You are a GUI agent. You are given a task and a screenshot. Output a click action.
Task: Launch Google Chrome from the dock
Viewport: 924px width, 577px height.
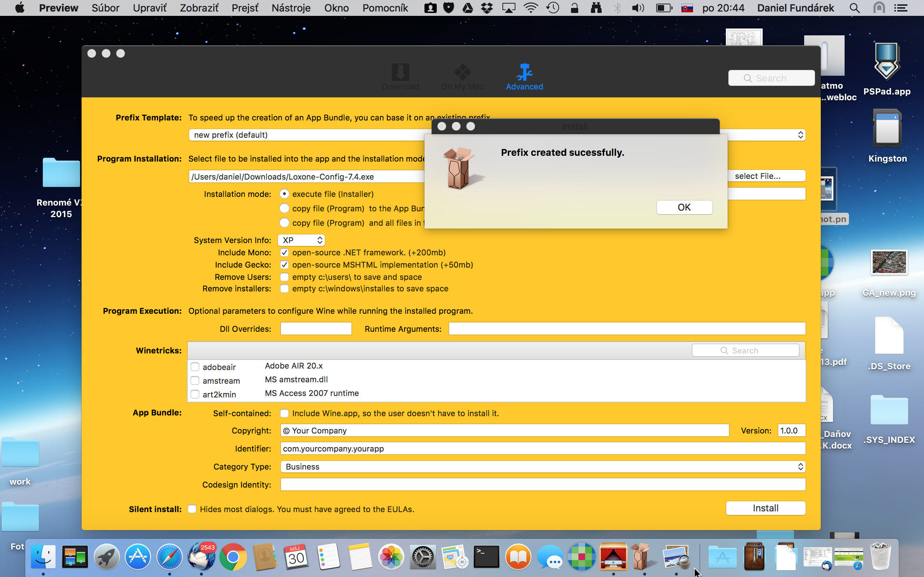(x=232, y=557)
